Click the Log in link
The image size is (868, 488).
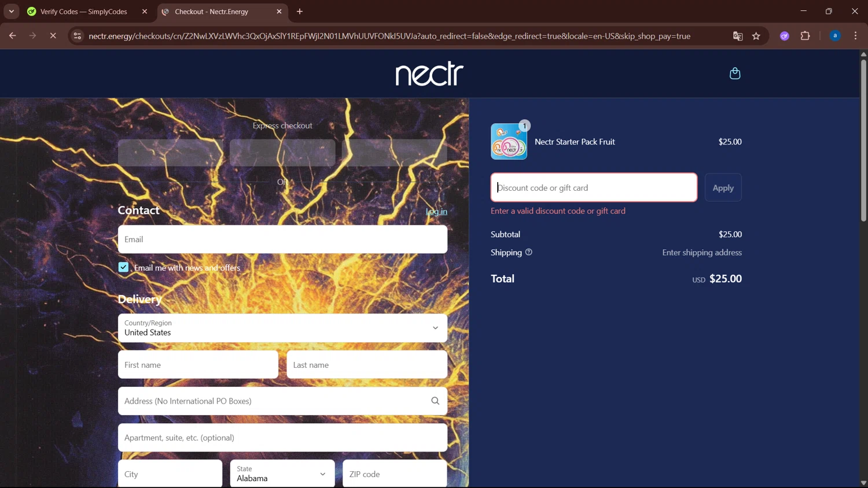click(x=436, y=211)
